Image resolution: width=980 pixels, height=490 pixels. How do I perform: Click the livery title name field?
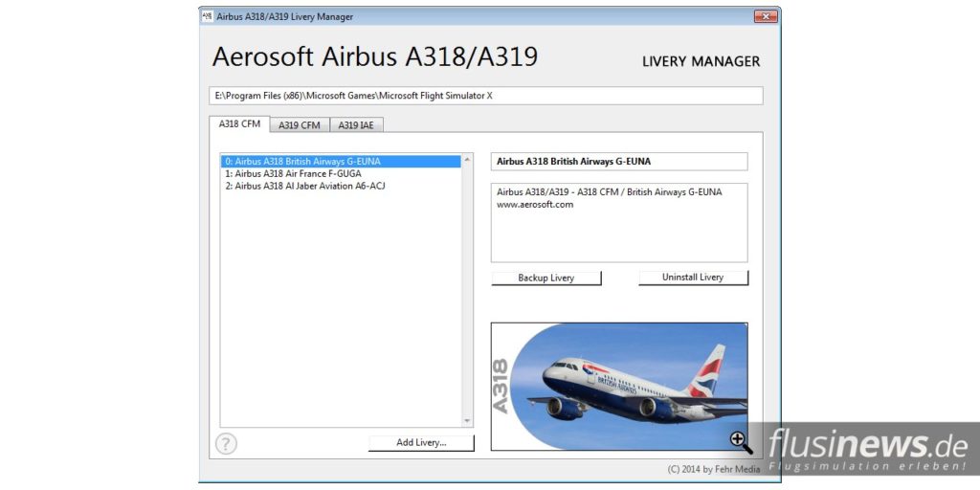click(619, 161)
